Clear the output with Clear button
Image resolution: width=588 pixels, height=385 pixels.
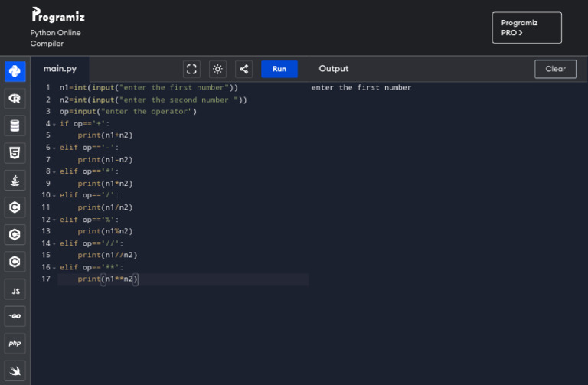(x=555, y=69)
